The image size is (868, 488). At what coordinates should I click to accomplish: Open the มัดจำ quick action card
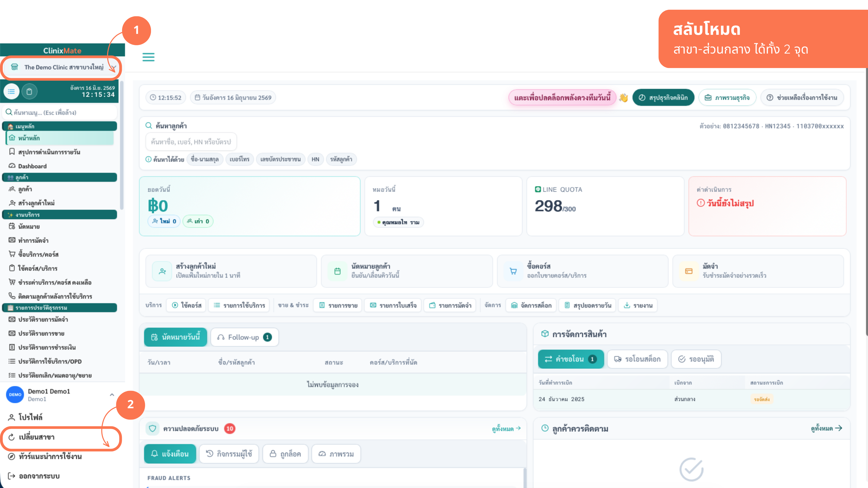[758, 271]
